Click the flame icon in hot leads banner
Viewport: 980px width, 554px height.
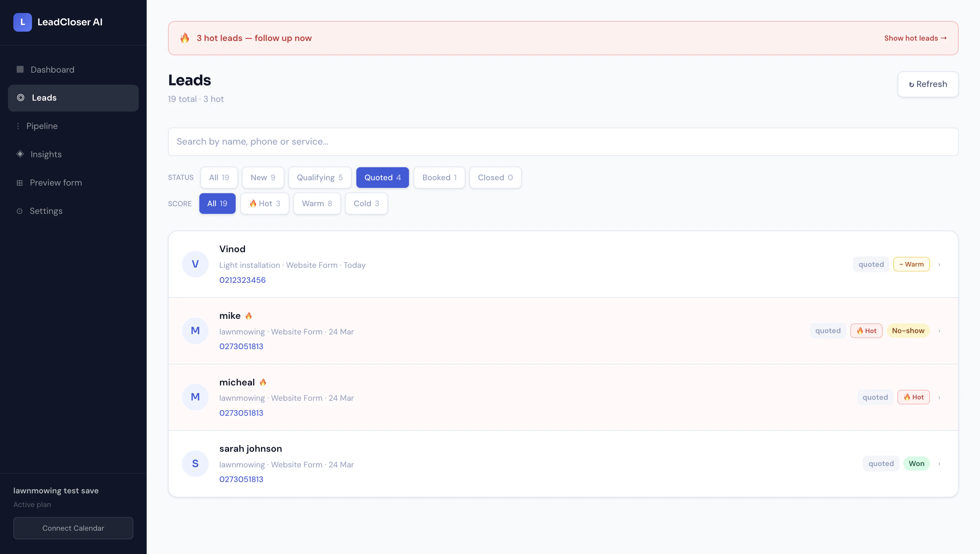coord(185,38)
